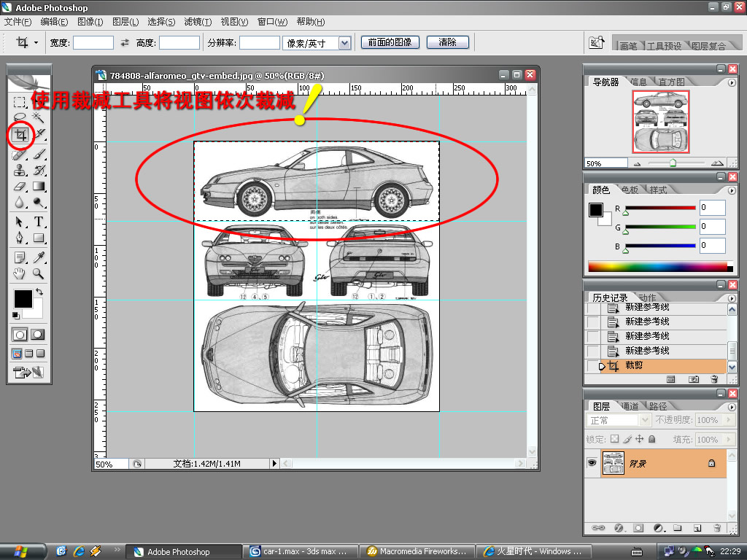Click the 清除 button
The width and height of the screenshot is (747, 560).
pos(447,42)
